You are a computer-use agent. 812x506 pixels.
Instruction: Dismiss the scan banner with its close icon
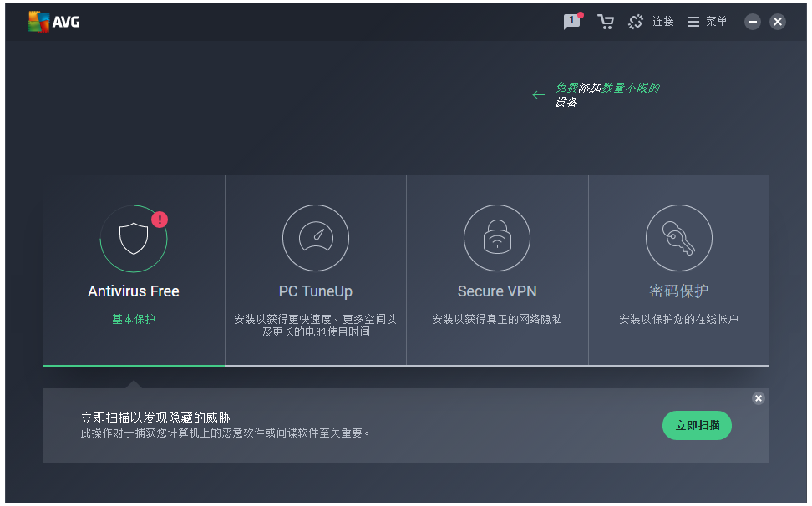pyautogui.click(x=759, y=397)
